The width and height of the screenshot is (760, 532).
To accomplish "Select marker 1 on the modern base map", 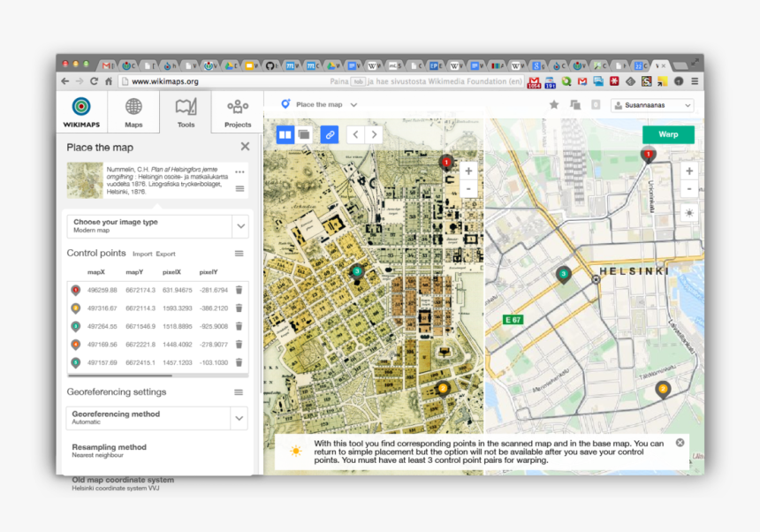I will coord(648,155).
